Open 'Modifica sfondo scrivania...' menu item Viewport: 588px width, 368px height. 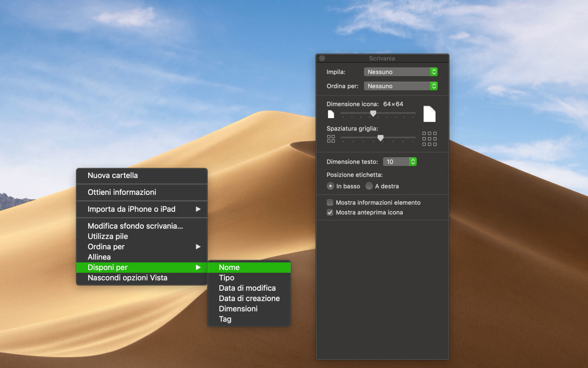pyautogui.click(x=142, y=226)
